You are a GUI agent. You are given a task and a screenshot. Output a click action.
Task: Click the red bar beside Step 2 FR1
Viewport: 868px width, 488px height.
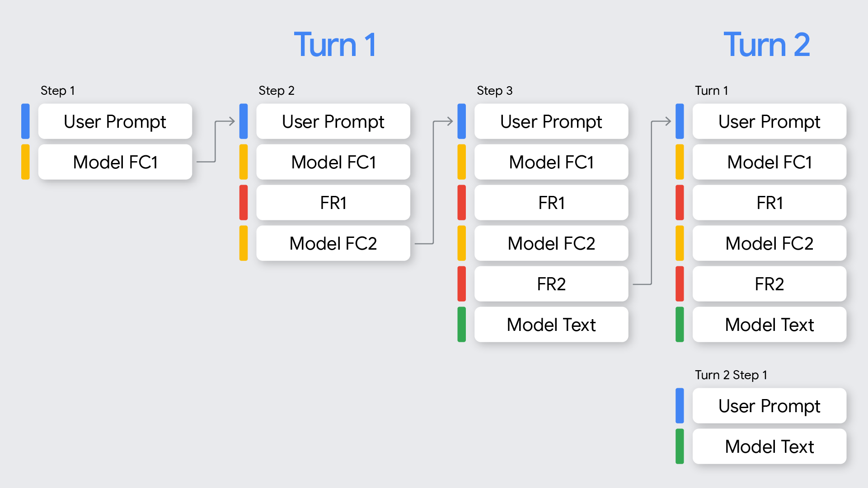pyautogui.click(x=244, y=203)
